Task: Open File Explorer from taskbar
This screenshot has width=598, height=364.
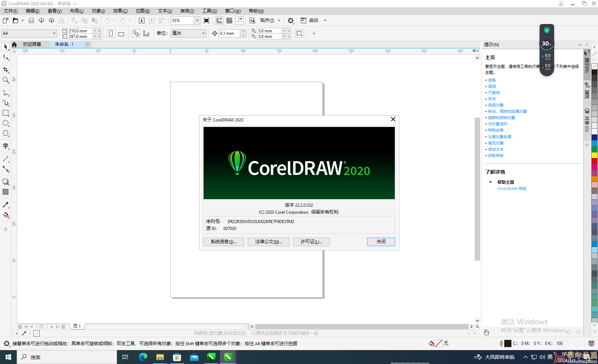Action: pos(160,357)
